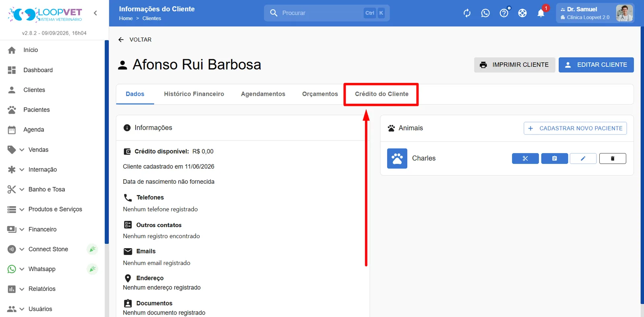The image size is (644, 317).
Task: Edit Charles with the pencil button
Action: coord(583,158)
